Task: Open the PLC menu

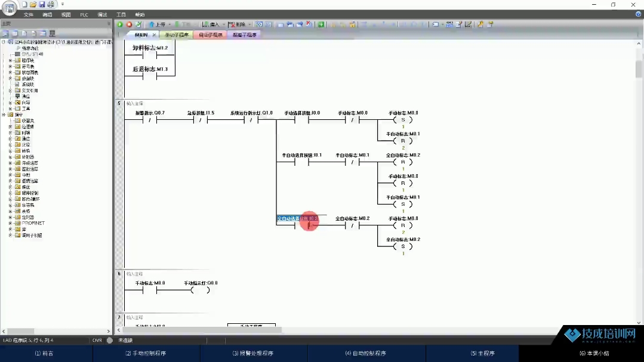Action: (84, 15)
